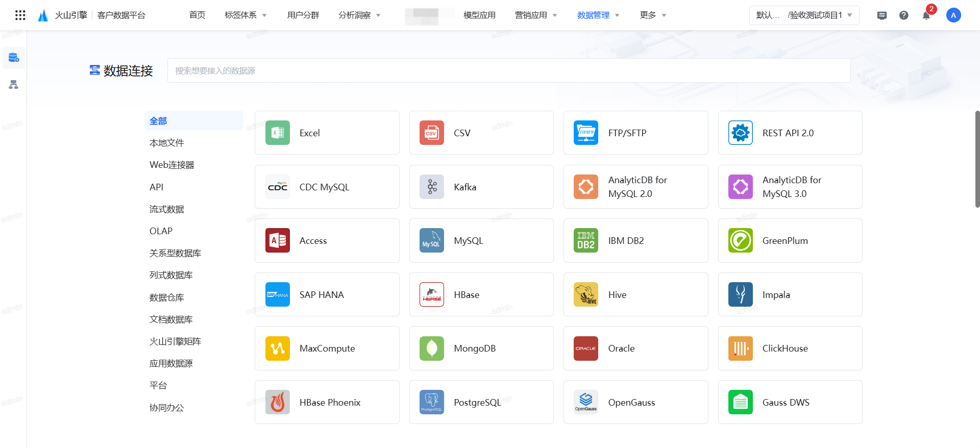Image resolution: width=980 pixels, height=448 pixels.
Task: Click the Gauss DWS icon
Action: point(741,402)
